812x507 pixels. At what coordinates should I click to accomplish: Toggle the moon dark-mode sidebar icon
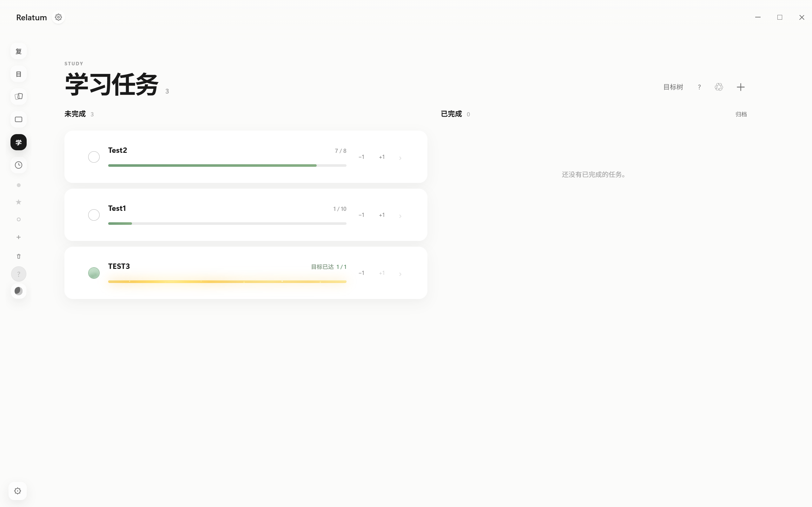pos(18,291)
